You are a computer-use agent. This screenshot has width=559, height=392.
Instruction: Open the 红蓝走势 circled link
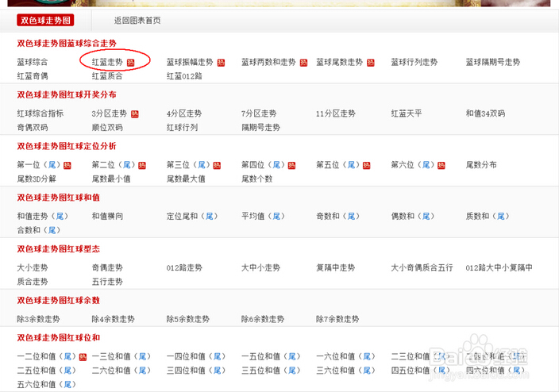[x=107, y=62]
